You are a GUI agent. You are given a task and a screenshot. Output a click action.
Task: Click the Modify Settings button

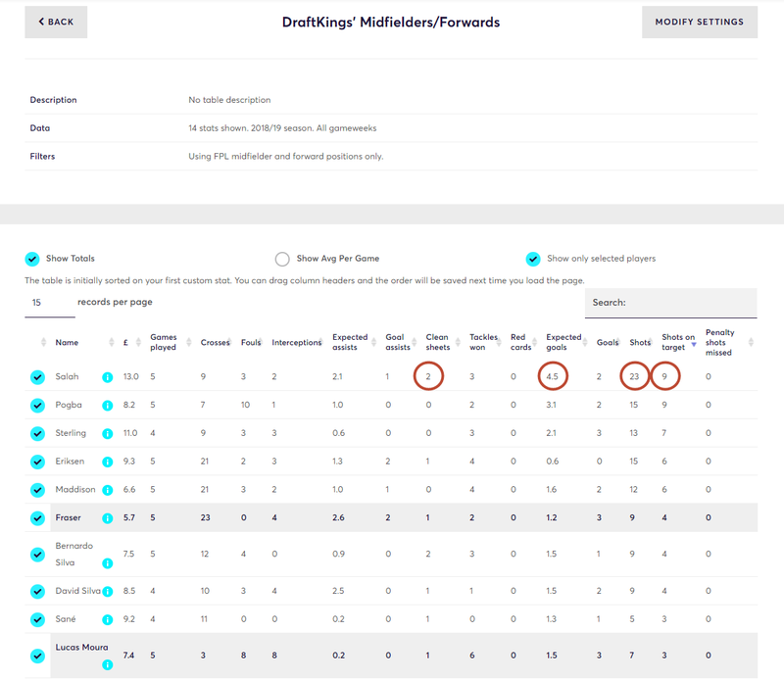[x=700, y=22]
